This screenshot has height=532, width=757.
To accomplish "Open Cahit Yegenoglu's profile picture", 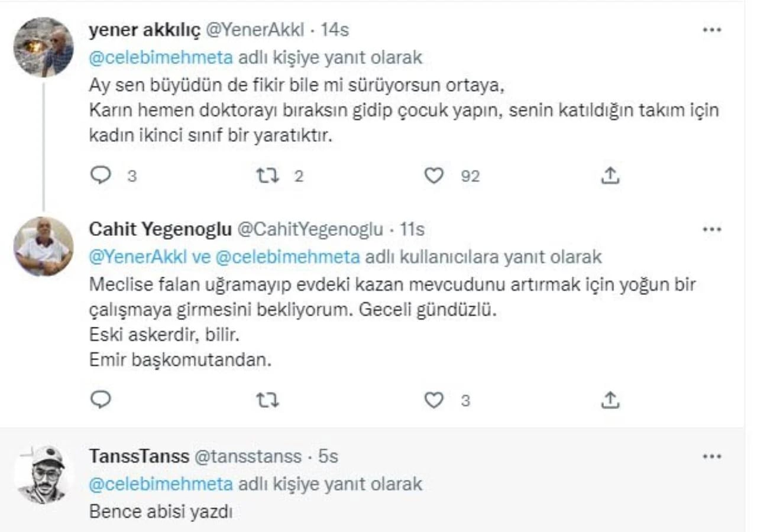I will click(x=43, y=246).
